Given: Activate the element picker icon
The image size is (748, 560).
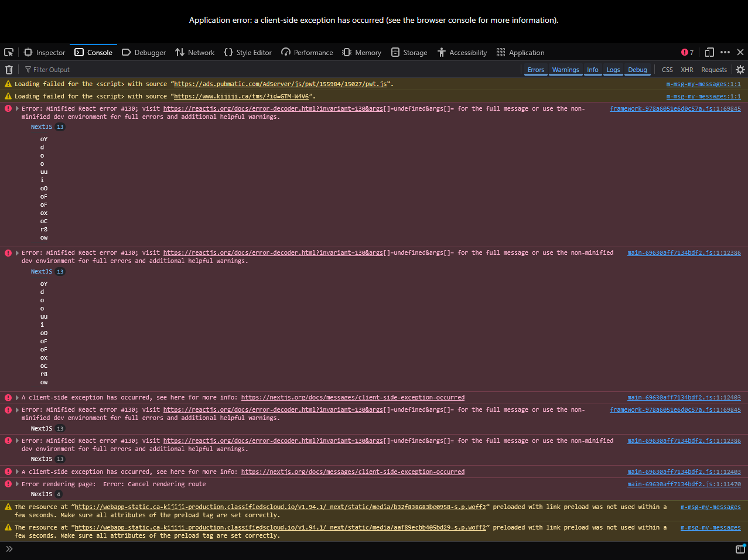Looking at the screenshot, I should point(9,52).
